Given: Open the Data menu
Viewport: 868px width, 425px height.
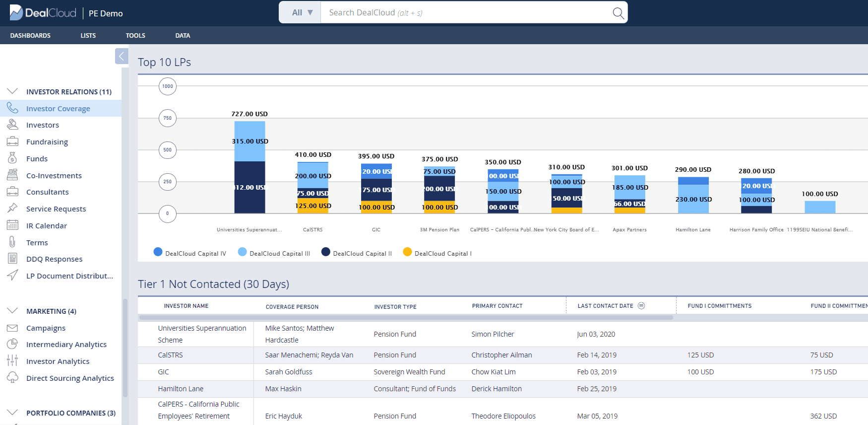Looking at the screenshot, I should click(x=183, y=35).
